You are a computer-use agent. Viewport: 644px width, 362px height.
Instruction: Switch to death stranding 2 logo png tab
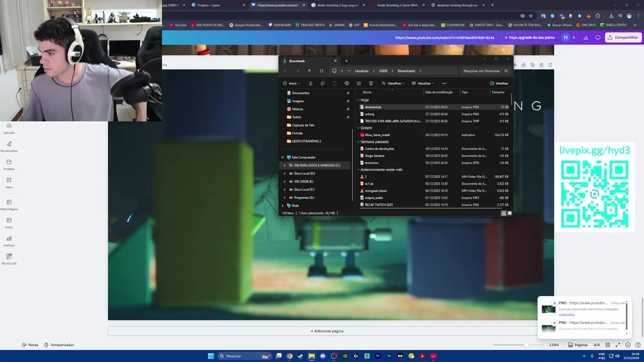[337, 5]
